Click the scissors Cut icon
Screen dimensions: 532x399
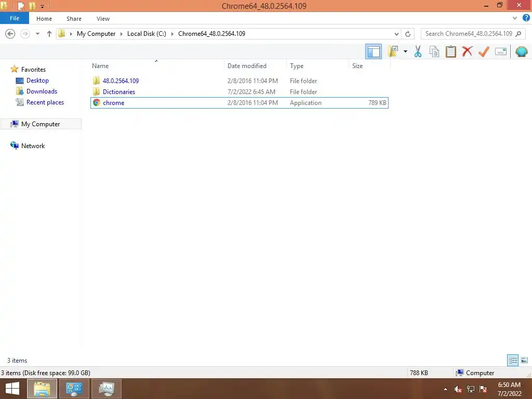coord(418,51)
